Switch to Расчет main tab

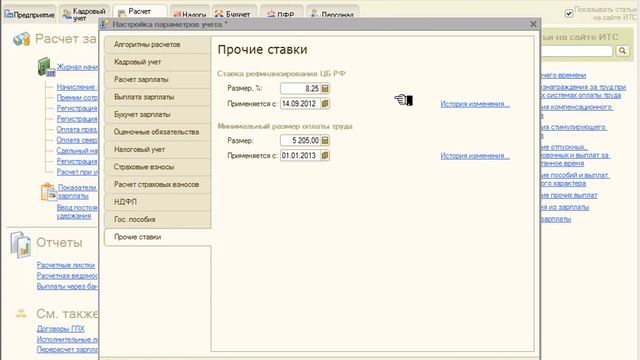point(140,12)
